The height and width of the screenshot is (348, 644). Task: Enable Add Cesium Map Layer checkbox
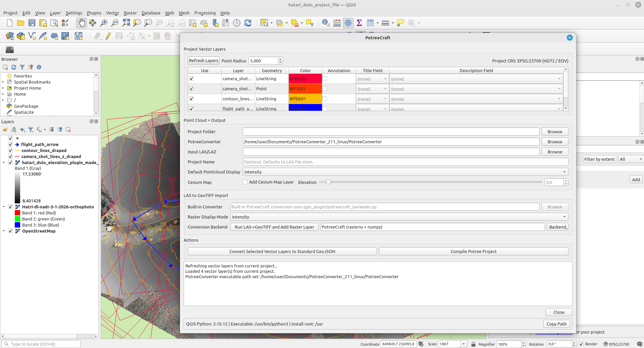coord(245,182)
